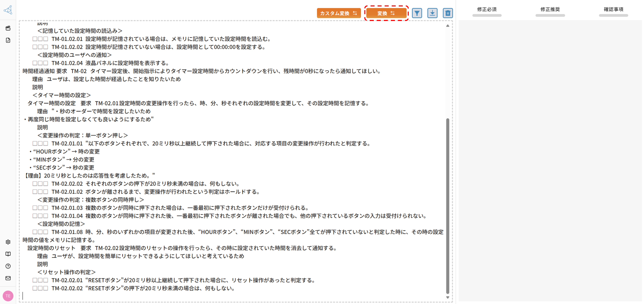
Task: Open the documentation book icon in the sidebar
Action: [x=8, y=254]
